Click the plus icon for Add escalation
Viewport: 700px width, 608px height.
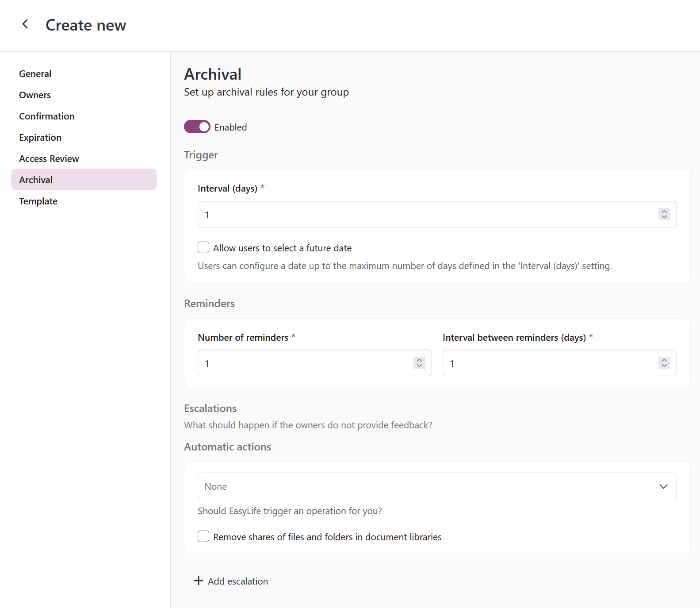(199, 581)
